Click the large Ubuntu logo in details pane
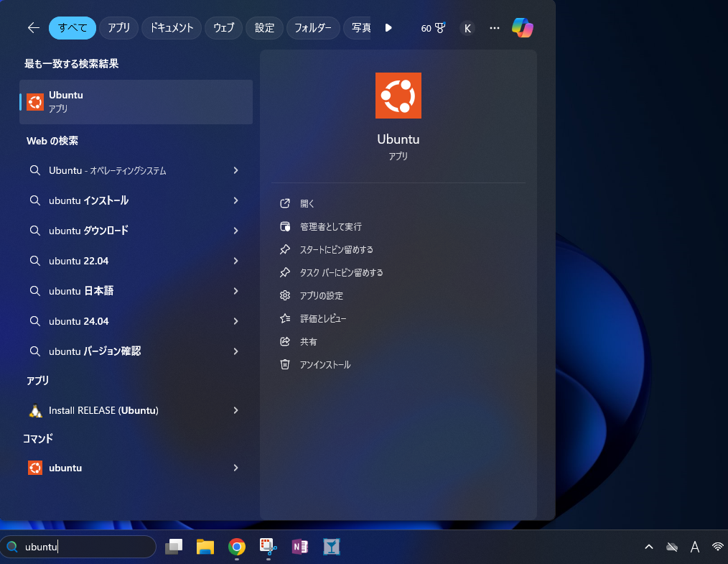Screen dimensions: 728x564 coord(398,96)
